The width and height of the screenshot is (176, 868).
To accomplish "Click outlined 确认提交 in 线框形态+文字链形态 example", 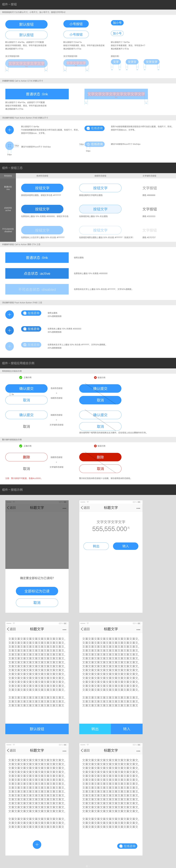I will pyautogui.click(x=26, y=415).
